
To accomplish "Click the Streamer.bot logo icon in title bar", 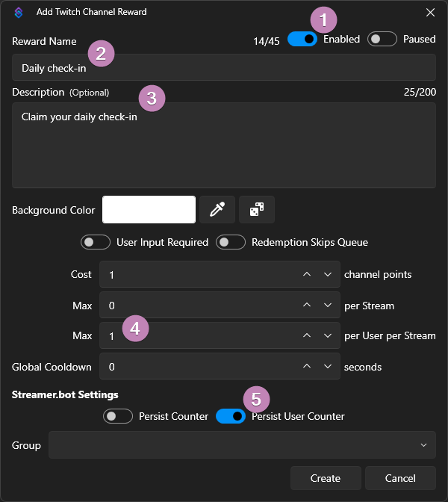I will pyautogui.click(x=19, y=13).
